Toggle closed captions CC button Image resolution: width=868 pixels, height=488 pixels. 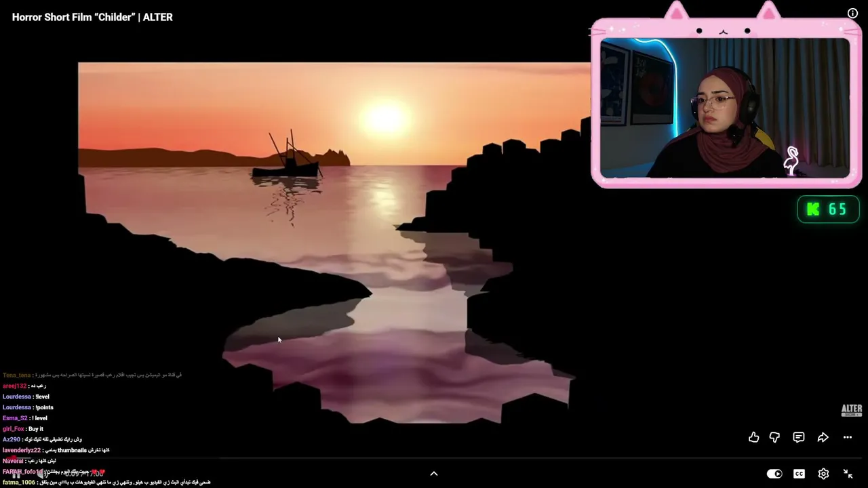[799, 474]
